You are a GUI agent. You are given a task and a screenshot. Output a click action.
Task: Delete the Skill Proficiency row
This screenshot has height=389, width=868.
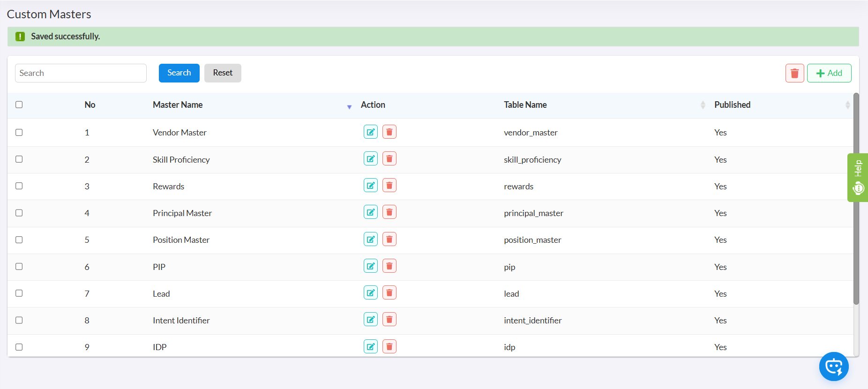[x=389, y=159]
